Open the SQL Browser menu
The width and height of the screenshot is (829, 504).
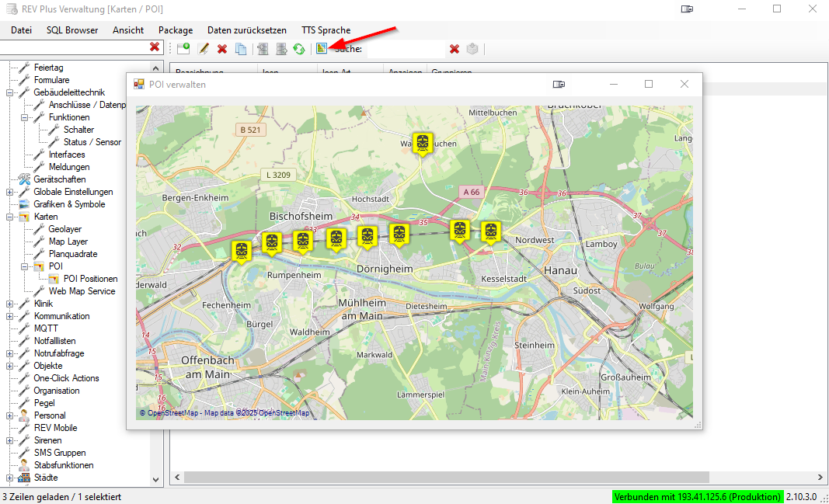point(72,30)
